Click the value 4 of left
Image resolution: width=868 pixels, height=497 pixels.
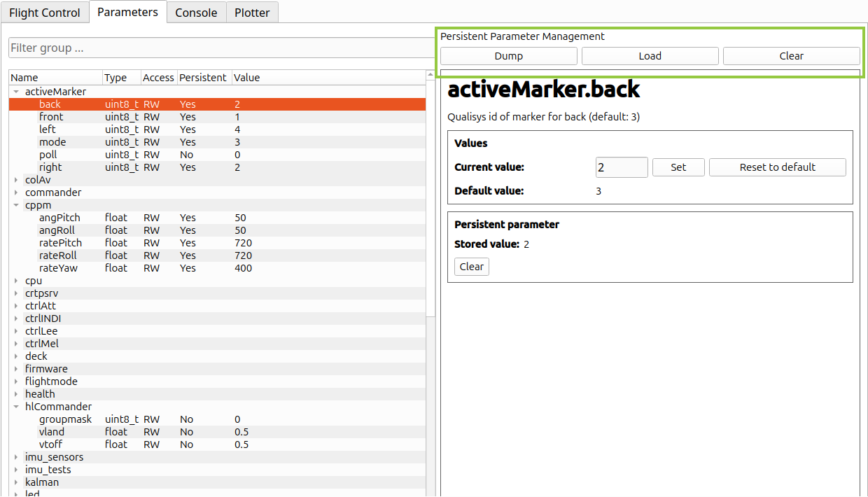238,129
